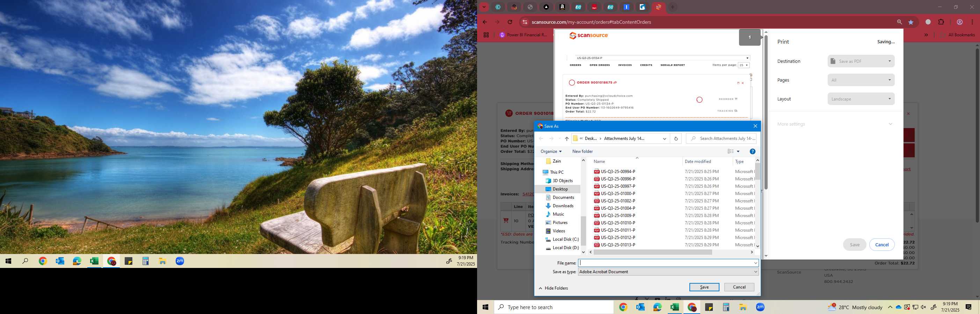Sort by the Date modified column header
This screenshot has height=314, width=980.
pos(698,162)
